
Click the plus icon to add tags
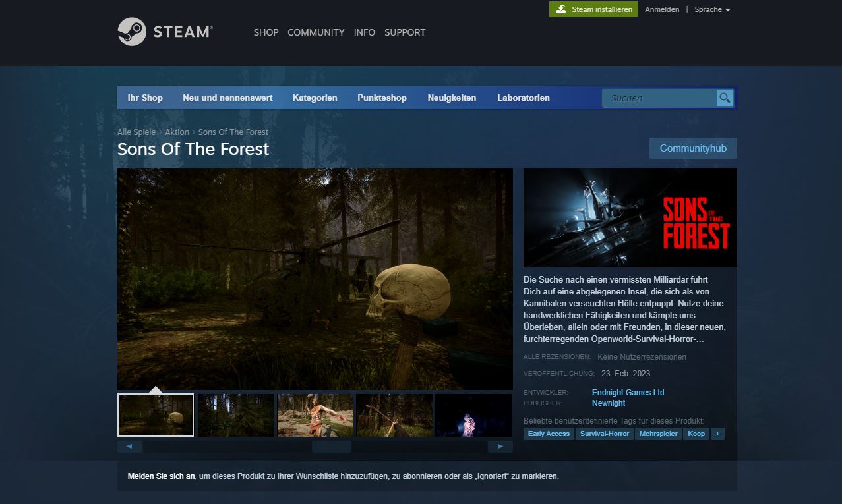point(717,434)
